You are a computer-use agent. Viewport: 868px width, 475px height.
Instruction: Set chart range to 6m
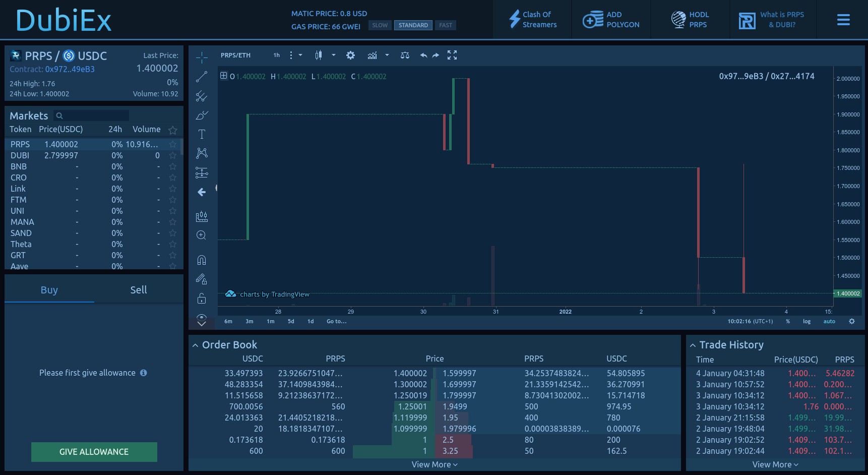point(228,321)
